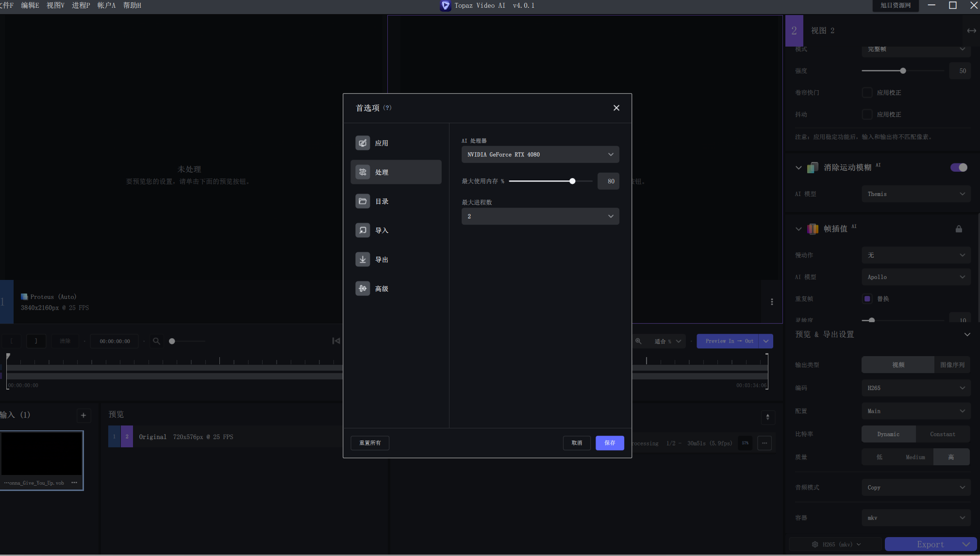
Task: Open the 导出 settings section
Action: point(381,259)
